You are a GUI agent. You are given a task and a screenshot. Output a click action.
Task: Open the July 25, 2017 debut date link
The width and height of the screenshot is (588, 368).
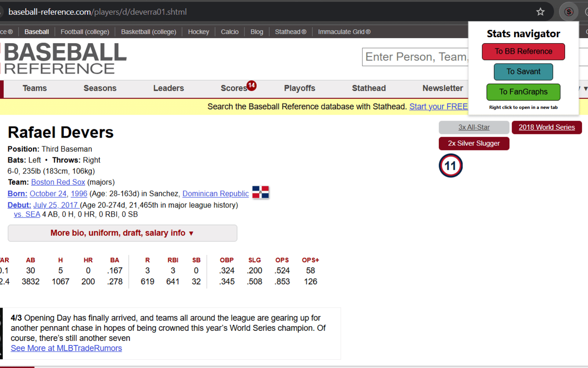(56, 205)
